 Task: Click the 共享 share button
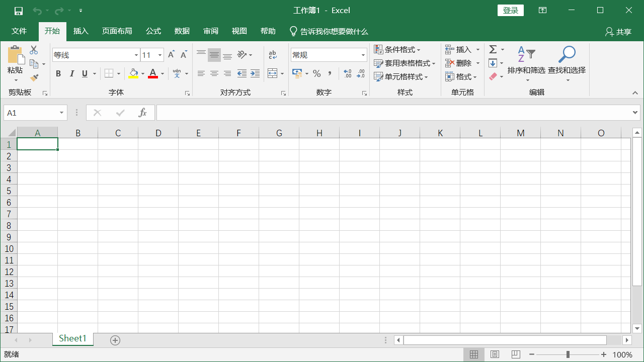click(618, 32)
